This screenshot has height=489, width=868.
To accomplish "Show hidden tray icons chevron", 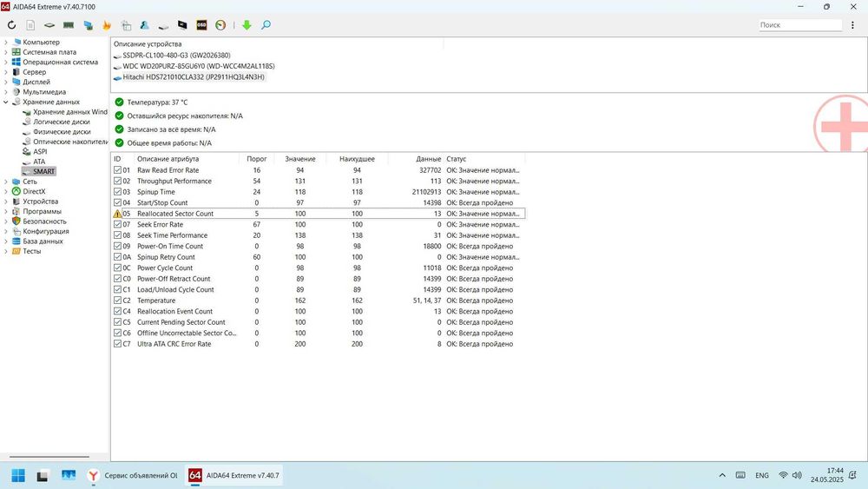I will click(722, 475).
